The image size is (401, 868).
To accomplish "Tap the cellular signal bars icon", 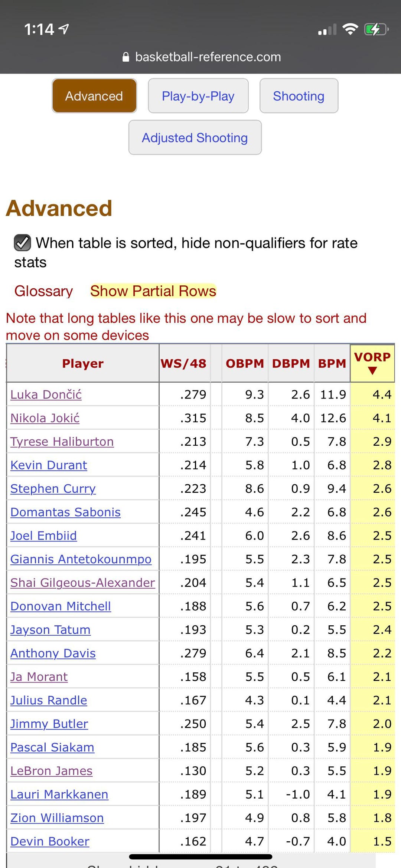I will click(327, 30).
